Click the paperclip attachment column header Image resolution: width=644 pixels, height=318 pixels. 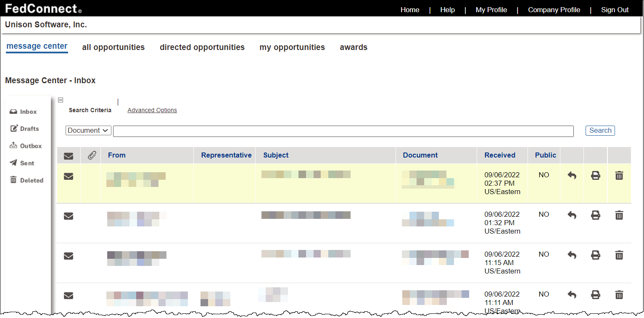(x=92, y=155)
